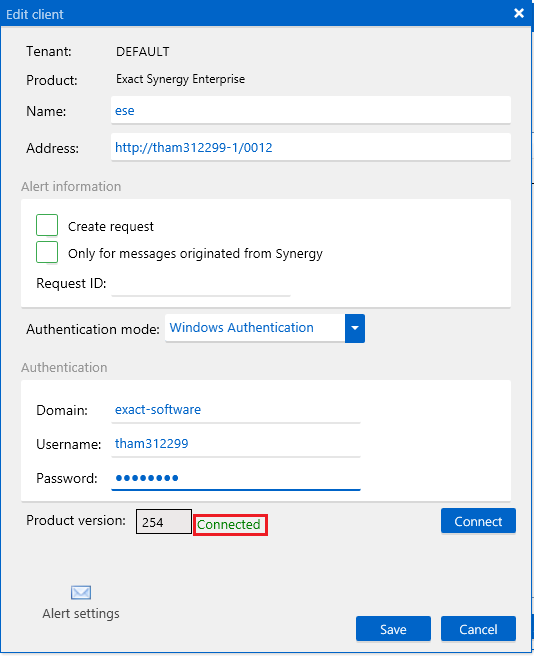Open the Alert settings label link
The image size is (535, 656).
tap(81, 614)
